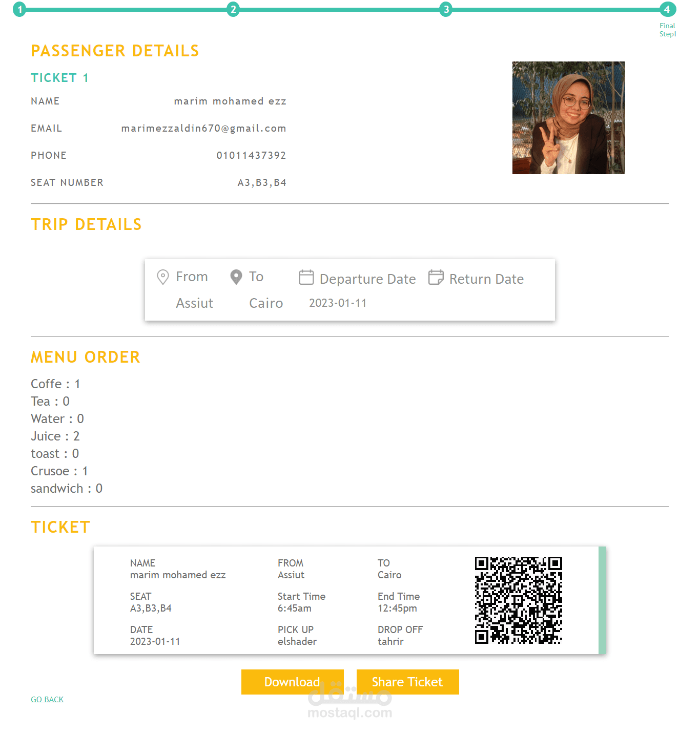Open the passenger profile photo
Viewport: 700px width, 735px height.
[569, 118]
